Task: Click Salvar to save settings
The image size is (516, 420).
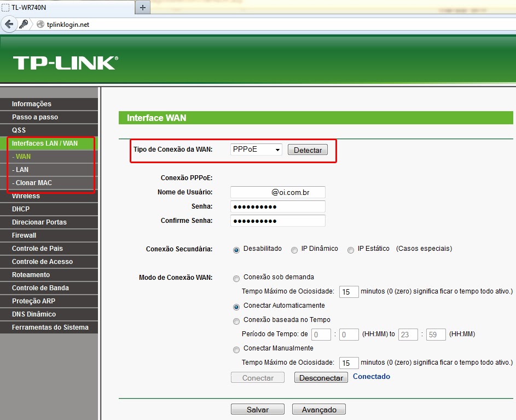Action: tap(257, 409)
